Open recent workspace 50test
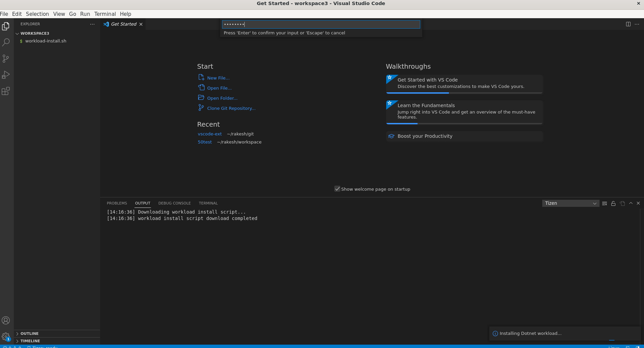Screen dimensions: 644x348 coord(205,142)
